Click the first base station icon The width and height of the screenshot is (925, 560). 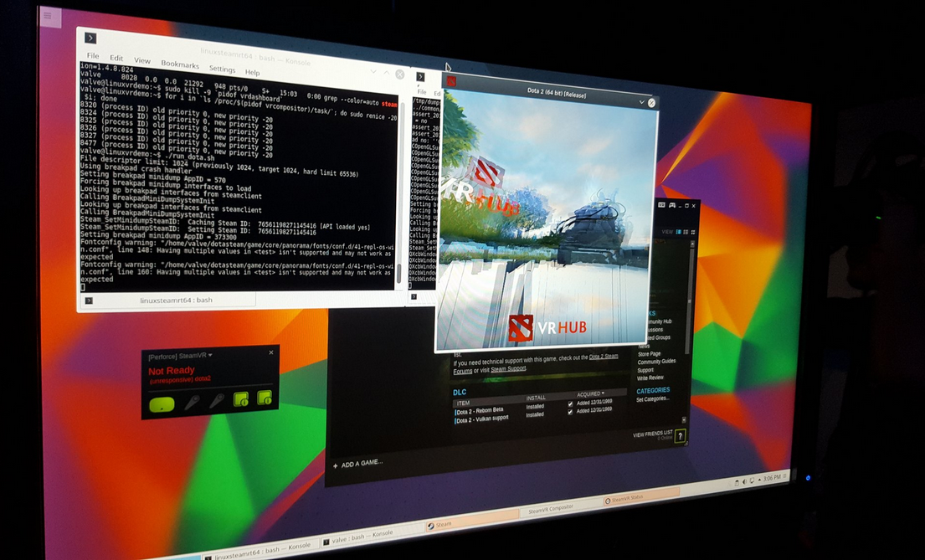[x=241, y=399]
